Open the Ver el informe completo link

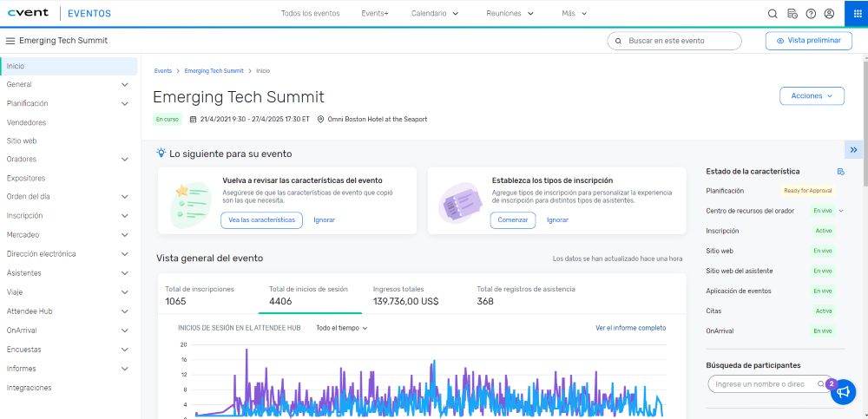630,328
